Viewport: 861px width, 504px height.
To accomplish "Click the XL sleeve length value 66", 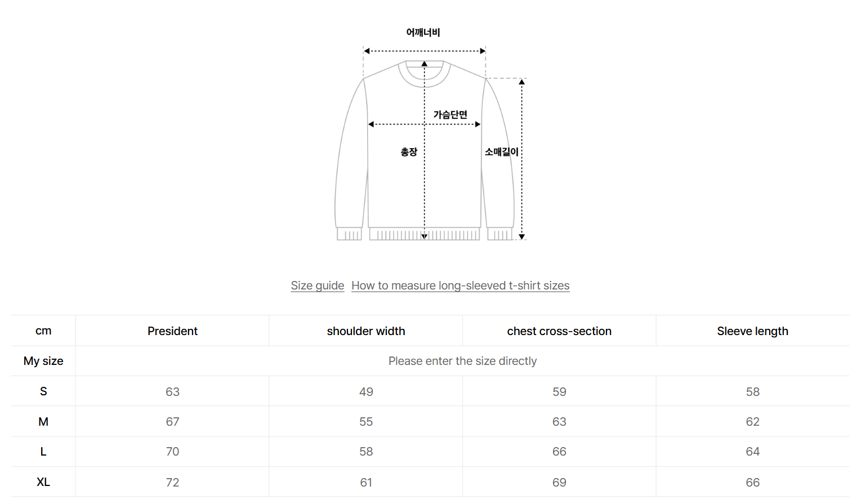I will [x=752, y=483].
